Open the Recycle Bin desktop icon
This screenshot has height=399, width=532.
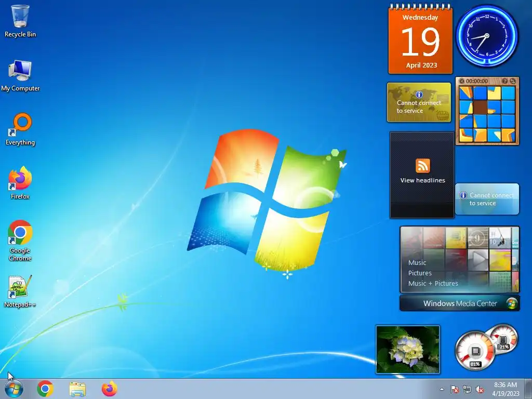point(20,21)
